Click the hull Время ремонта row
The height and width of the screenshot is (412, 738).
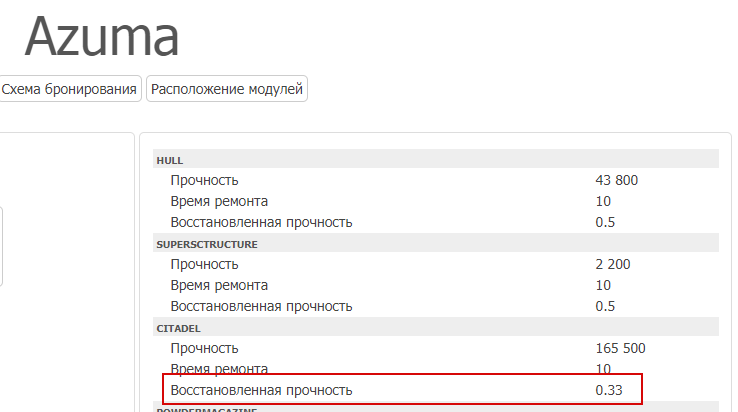[436, 201]
